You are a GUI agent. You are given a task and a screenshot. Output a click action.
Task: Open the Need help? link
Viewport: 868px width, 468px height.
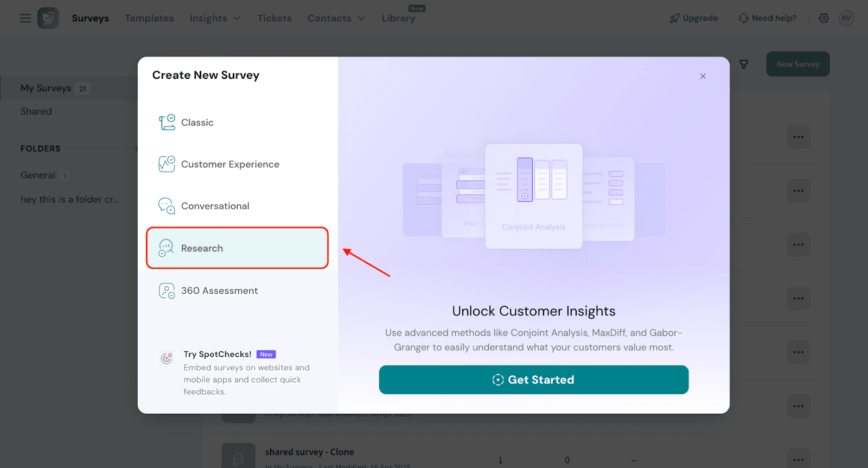pos(767,18)
